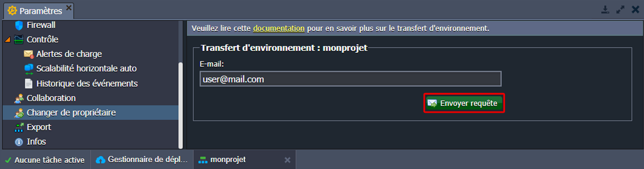Click the Alertes de charge envelope icon
The width and height of the screenshot is (644, 169).
click(x=29, y=54)
